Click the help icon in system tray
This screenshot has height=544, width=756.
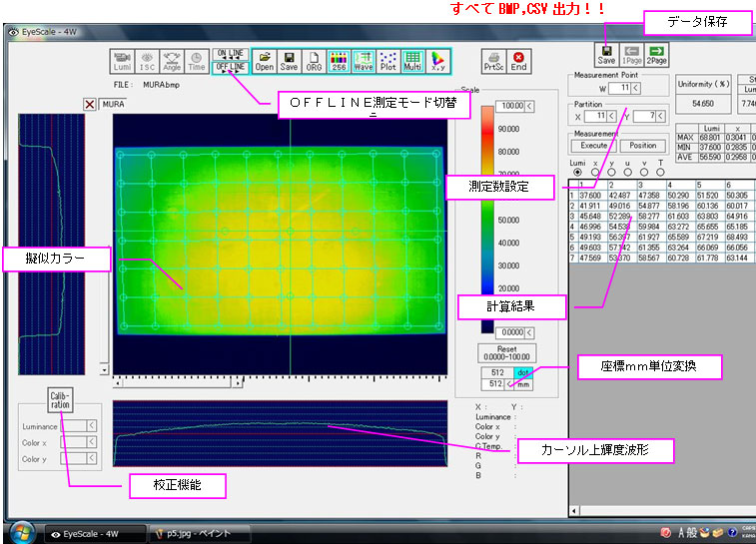point(732,532)
